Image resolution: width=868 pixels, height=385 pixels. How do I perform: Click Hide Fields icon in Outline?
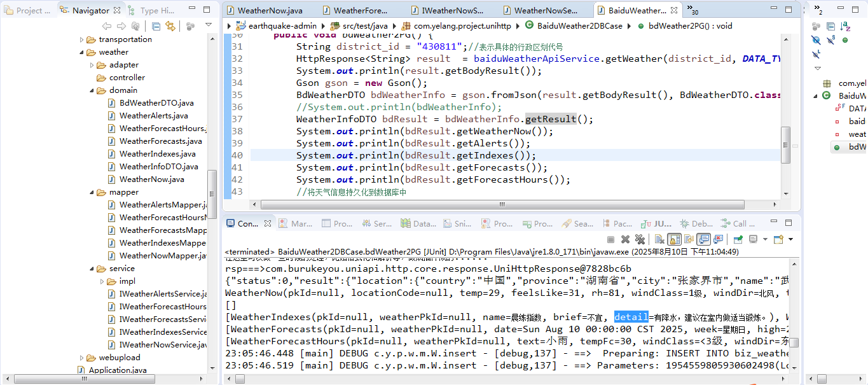tap(816, 39)
